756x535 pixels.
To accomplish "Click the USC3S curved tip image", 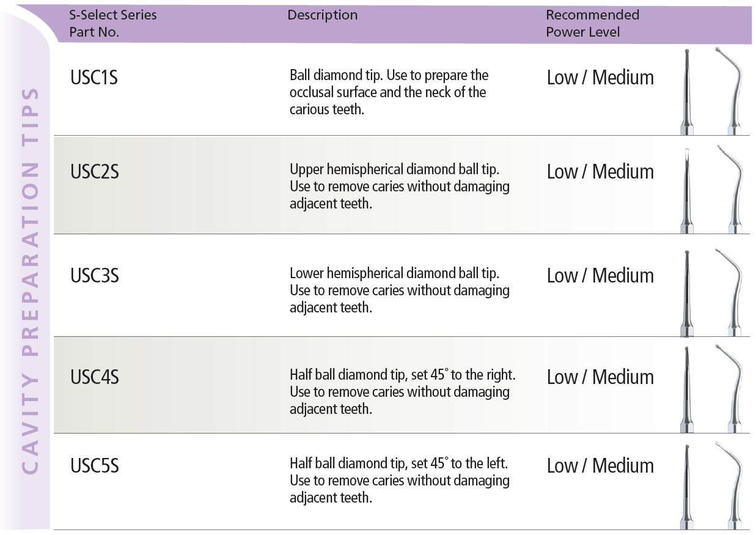I will (732, 292).
